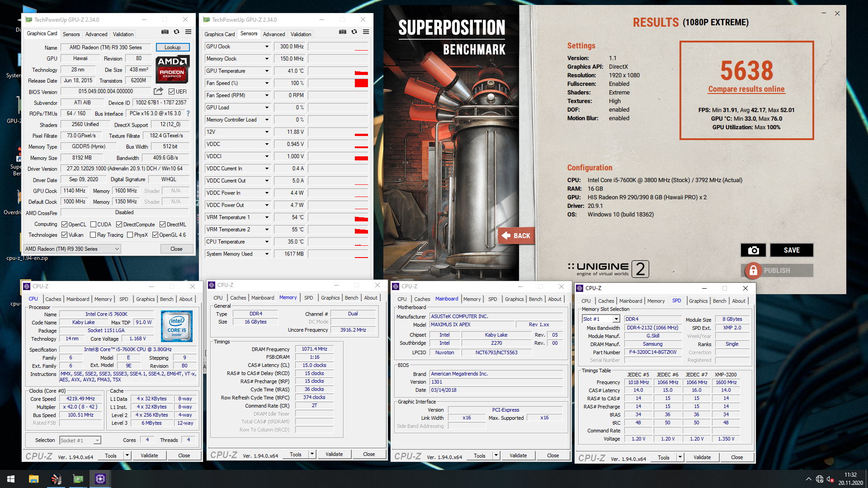The image size is (868, 488).
Task: Switch to Validation tab in GPU-Z Sensors window
Action: tap(301, 34)
